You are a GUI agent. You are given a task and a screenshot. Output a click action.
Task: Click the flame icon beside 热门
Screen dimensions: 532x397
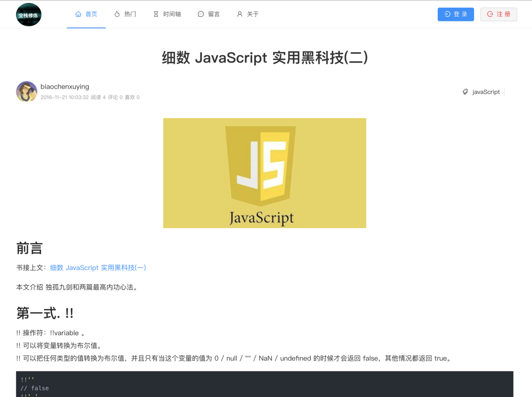click(x=117, y=14)
